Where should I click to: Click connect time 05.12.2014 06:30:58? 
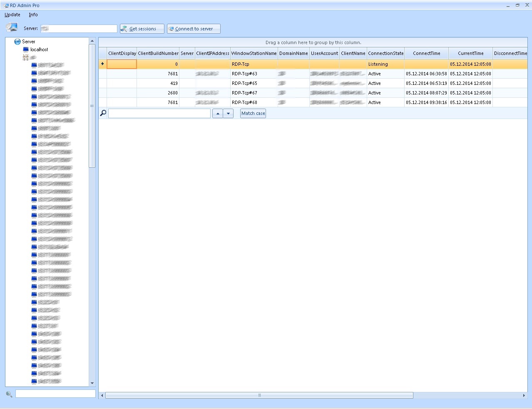[426, 74]
